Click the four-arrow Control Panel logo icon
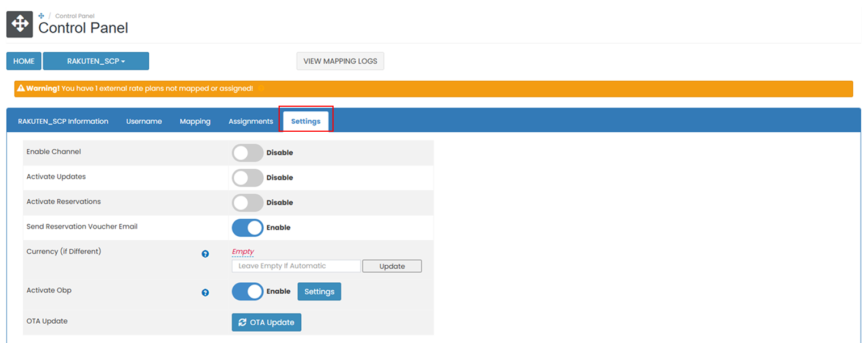The image size is (868, 343). [x=19, y=24]
